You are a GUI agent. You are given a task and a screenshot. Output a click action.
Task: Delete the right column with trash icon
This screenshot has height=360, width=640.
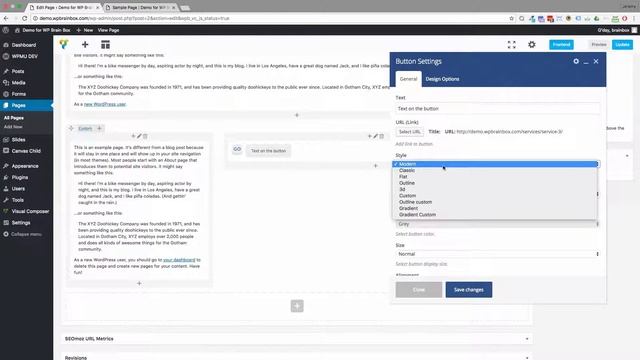(x=382, y=136)
